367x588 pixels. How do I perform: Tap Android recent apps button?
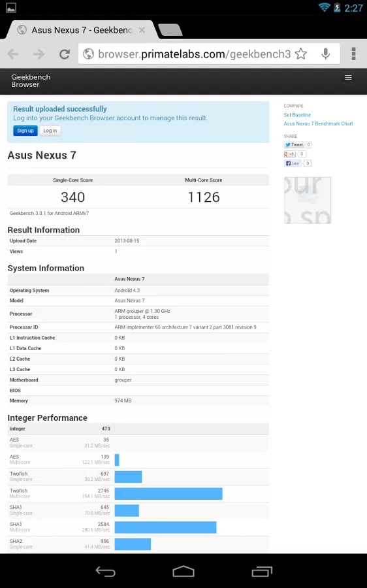pos(262,571)
